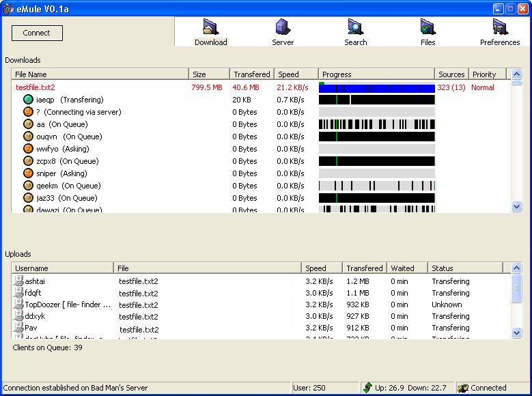This screenshot has width=532, height=396.
Task: Click 'Connection established on Bad Man's Server' status
Action: click(x=75, y=388)
